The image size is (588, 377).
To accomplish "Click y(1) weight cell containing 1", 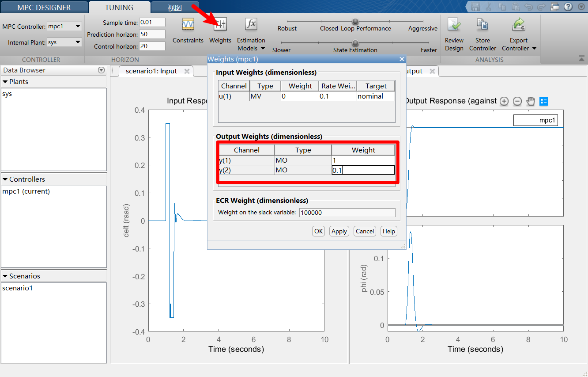I will coord(363,160).
